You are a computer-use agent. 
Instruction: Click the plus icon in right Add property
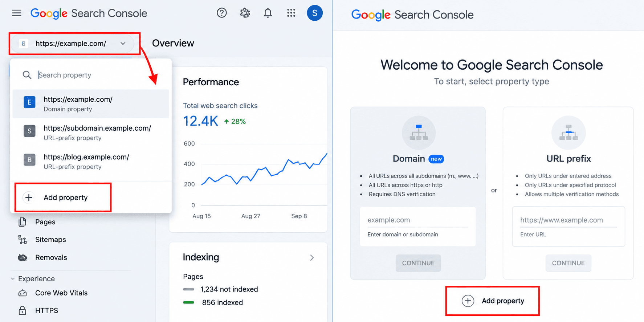(x=468, y=301)
